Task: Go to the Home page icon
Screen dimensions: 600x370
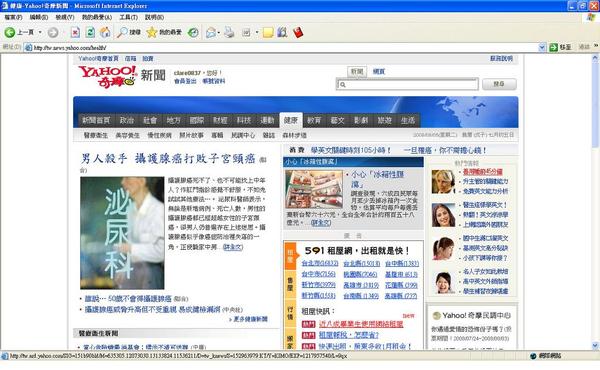Action: (105, 33)
